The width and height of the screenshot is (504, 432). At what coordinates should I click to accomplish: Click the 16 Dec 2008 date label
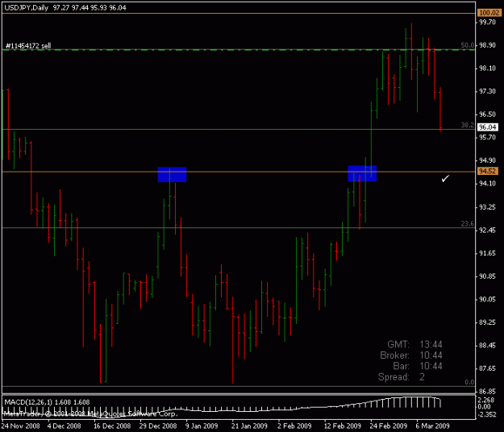[112, 426]
